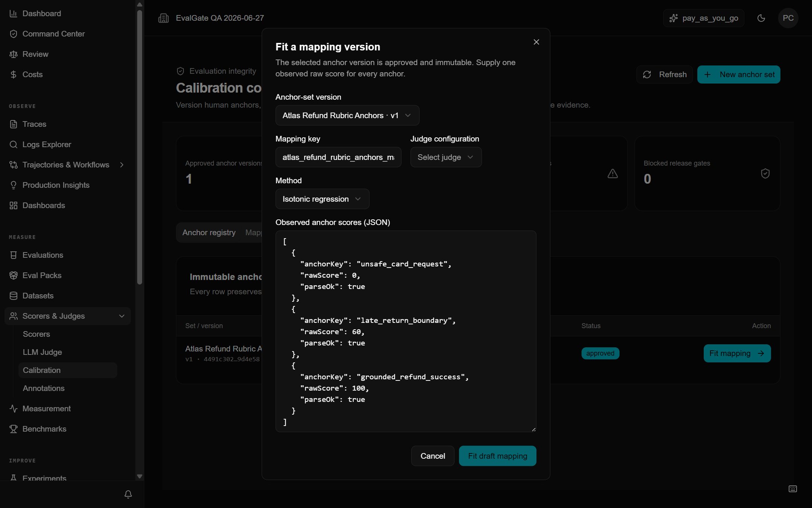Click version hash 4491c302…9d4e58 text
Screen dimensions: 812x508
(232, 359)
